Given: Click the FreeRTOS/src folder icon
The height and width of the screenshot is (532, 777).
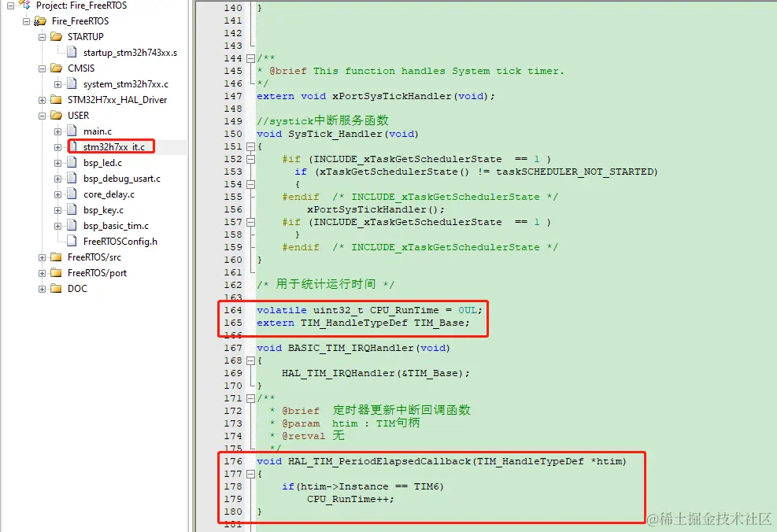Looking at the screenshot, I should coord(57,257).
